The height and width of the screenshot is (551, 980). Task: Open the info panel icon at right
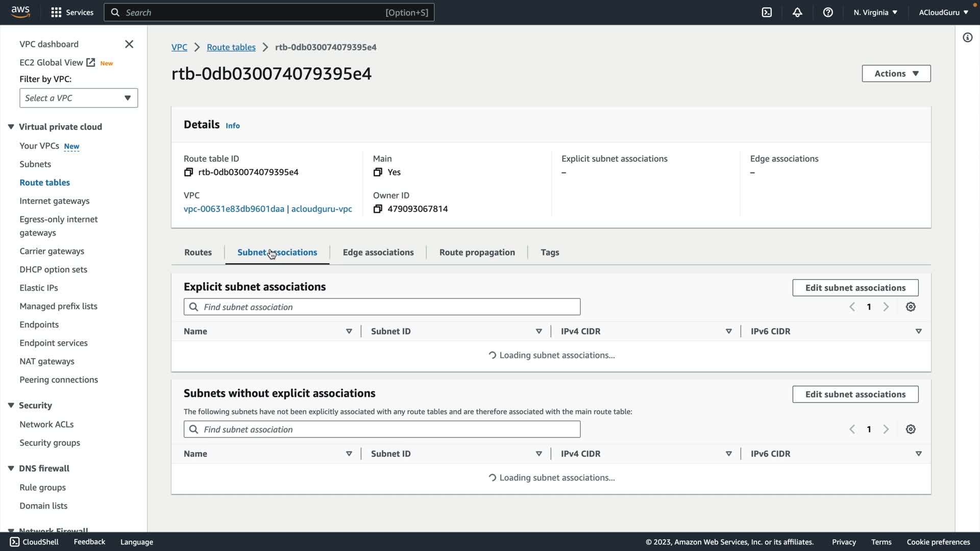(x=967, y=38)
